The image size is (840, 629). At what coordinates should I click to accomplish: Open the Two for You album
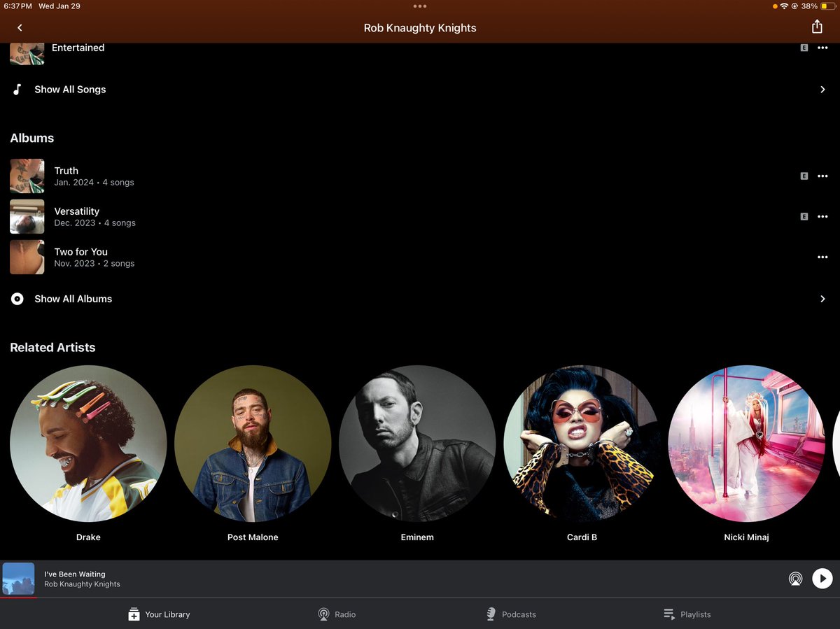[x=420, y=257]
